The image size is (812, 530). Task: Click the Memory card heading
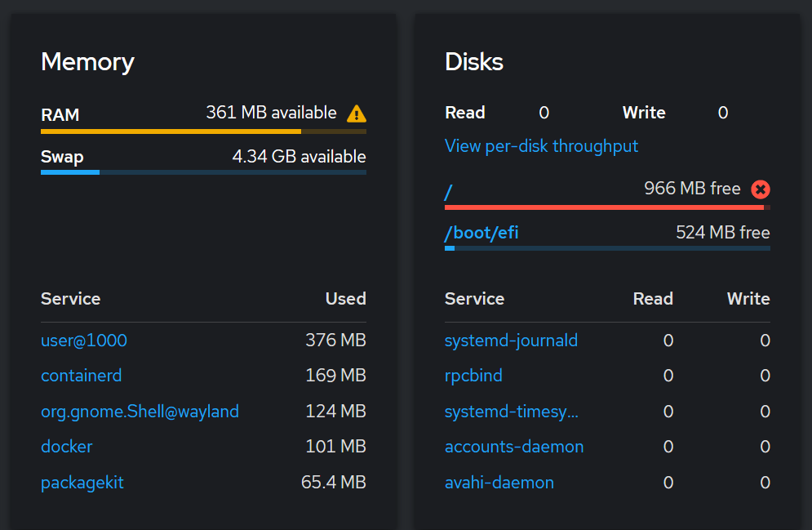87,62
